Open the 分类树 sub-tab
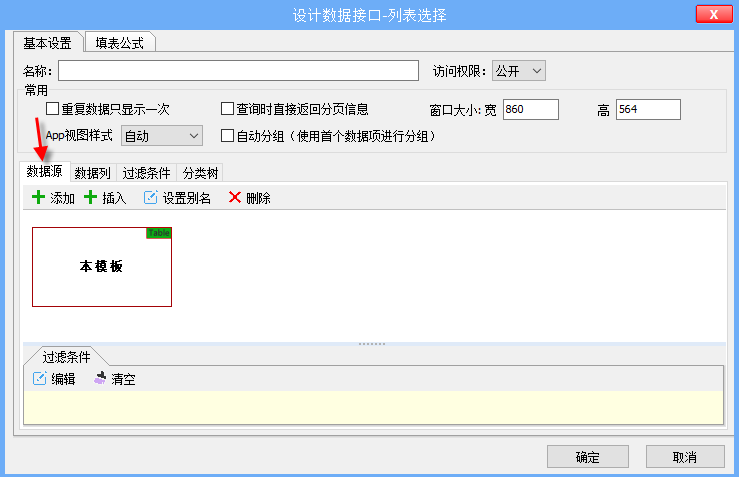This screenshot has height=477, width=739. pyautogui.click(x=200, y=173)
